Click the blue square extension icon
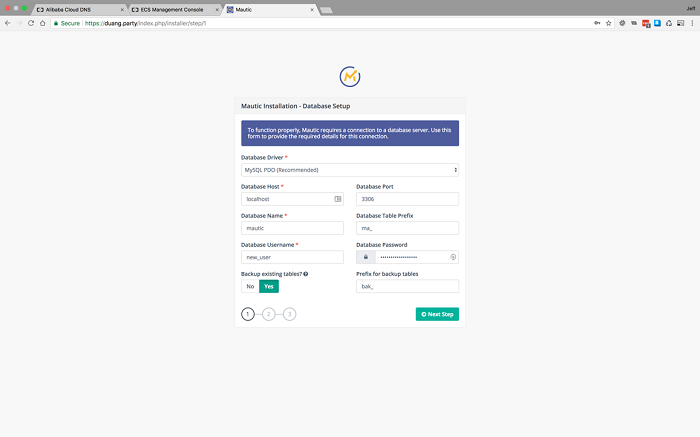Screen dimensions: 700x437 coord(657,23)
